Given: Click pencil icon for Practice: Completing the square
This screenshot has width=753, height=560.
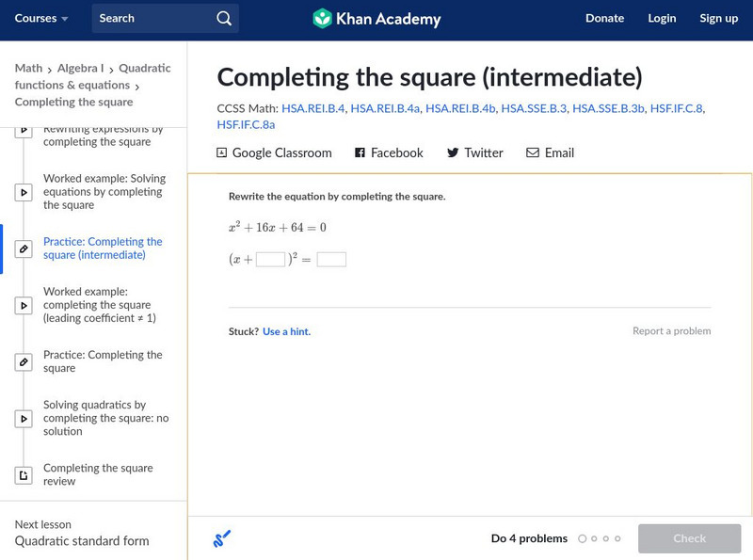Looking at the screenshot, I should pos(24,362).
